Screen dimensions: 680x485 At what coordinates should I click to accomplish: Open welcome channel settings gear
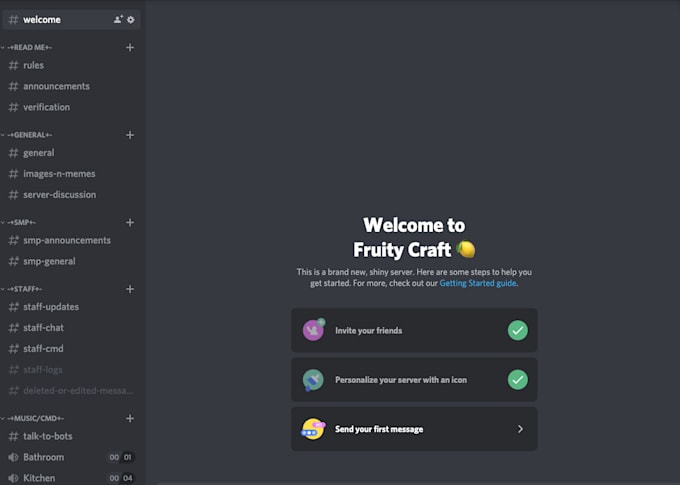click(131, 20)
